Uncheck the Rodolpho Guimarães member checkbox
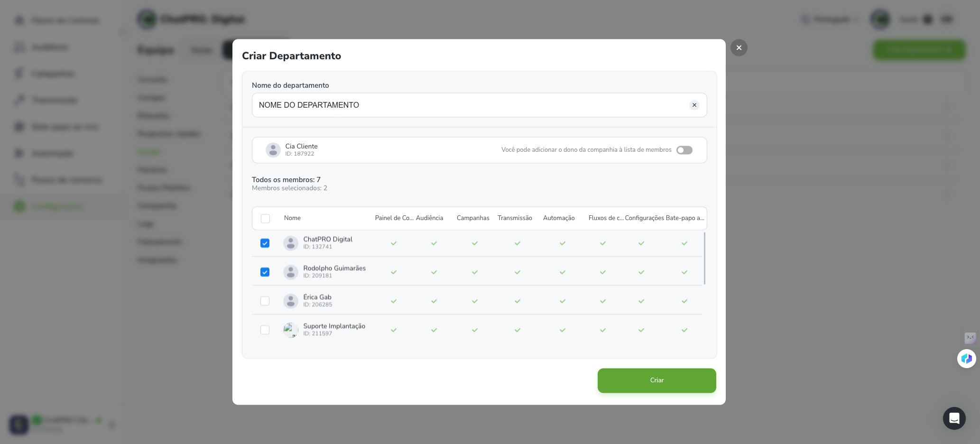980x444 pixels. [x=265, y=272]
